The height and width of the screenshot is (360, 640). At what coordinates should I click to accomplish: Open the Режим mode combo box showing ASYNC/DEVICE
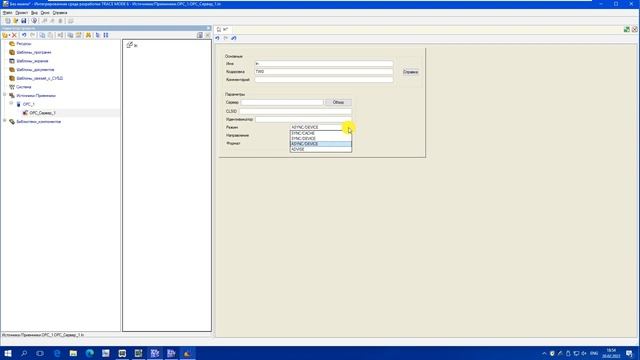[x=321, y=127]
